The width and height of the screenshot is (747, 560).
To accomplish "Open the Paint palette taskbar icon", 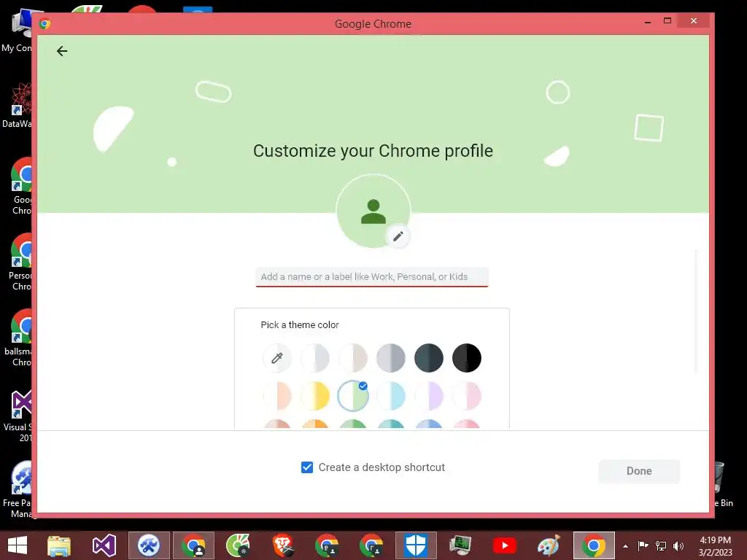I will click(x=549, y=545).
